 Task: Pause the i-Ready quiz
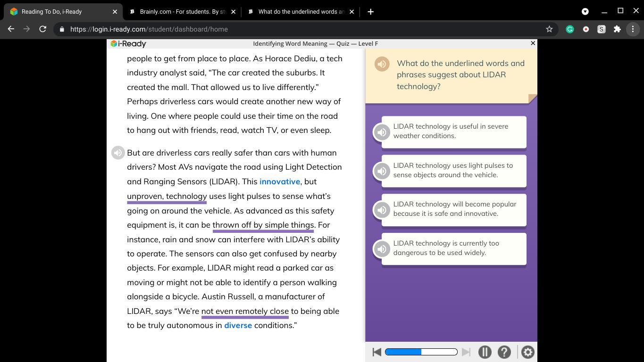coord(485,352)
